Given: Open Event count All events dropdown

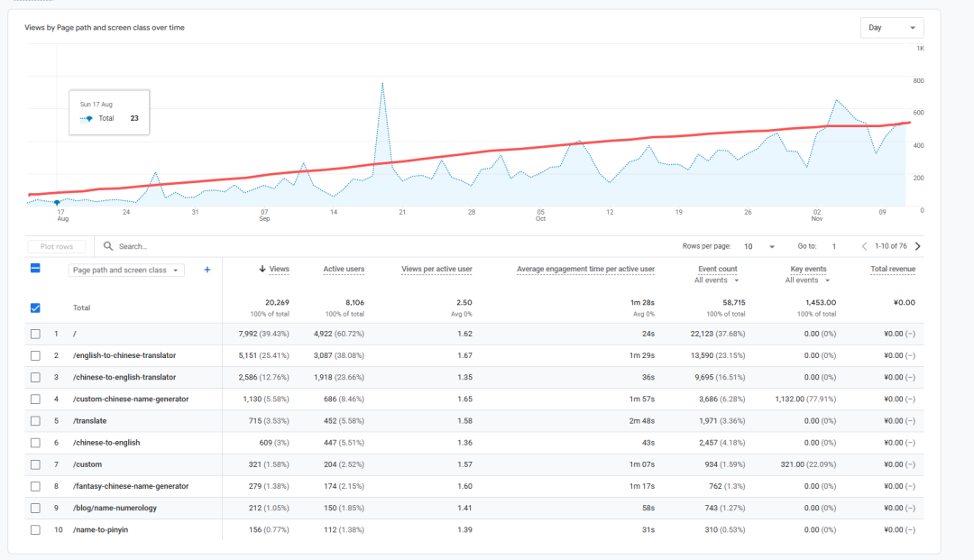Looking at the screenshot, I should click(x=717, y=280).
